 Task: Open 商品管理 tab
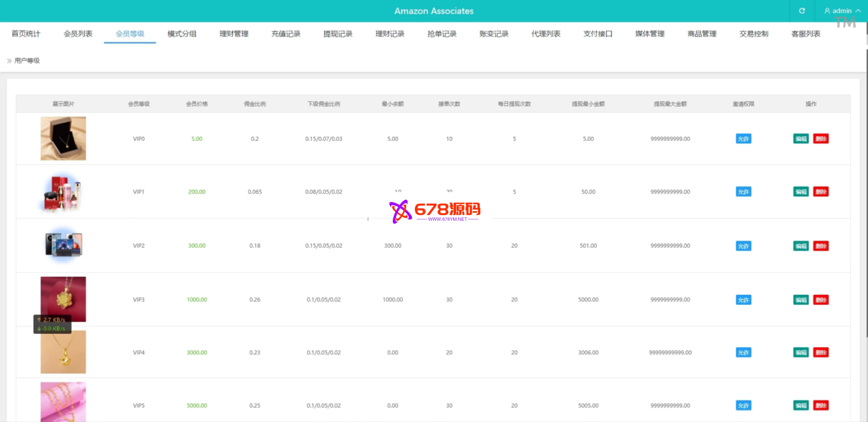click(702, 34)
